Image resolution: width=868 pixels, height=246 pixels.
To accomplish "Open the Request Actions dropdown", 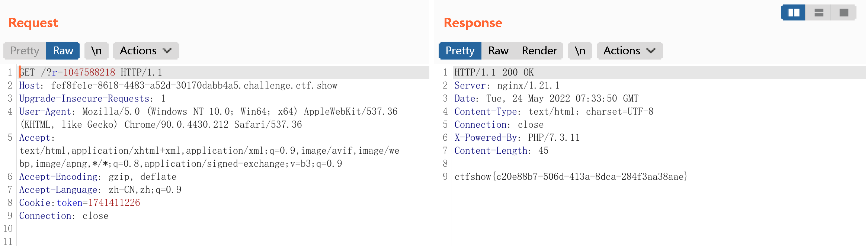I will click(146, 51).
